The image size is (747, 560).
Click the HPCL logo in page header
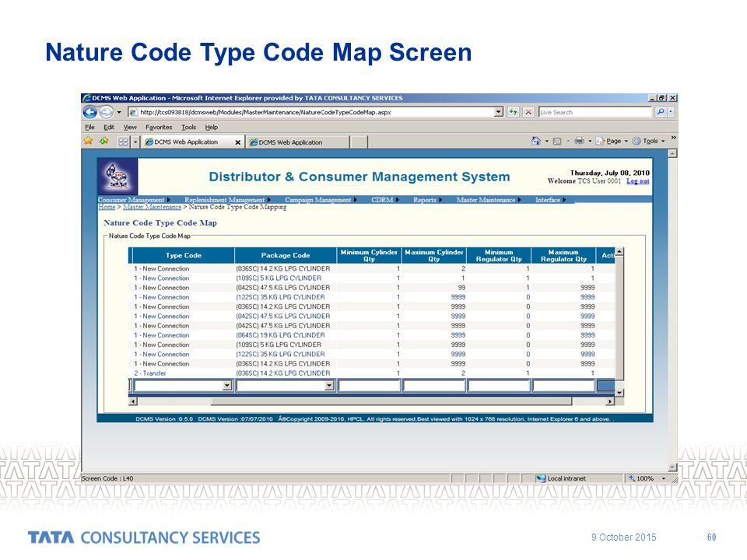click(x=117, y=177)
